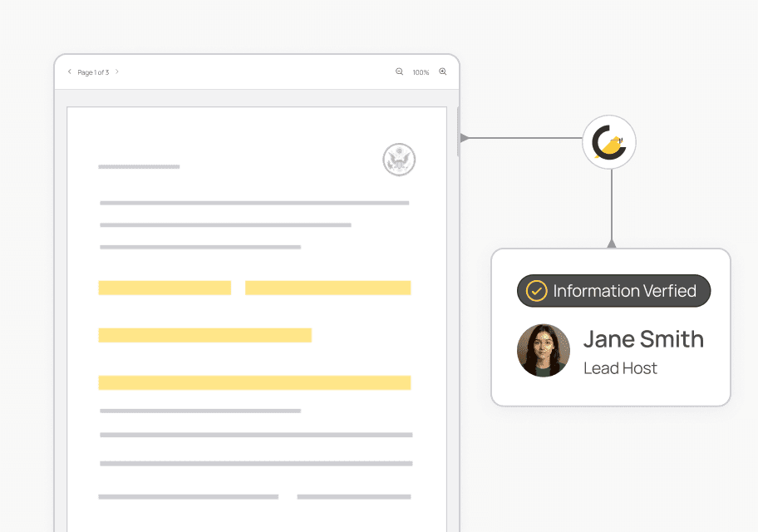Click the zoom out magnifier icon
758x532 pixels.
pos(399,71)
